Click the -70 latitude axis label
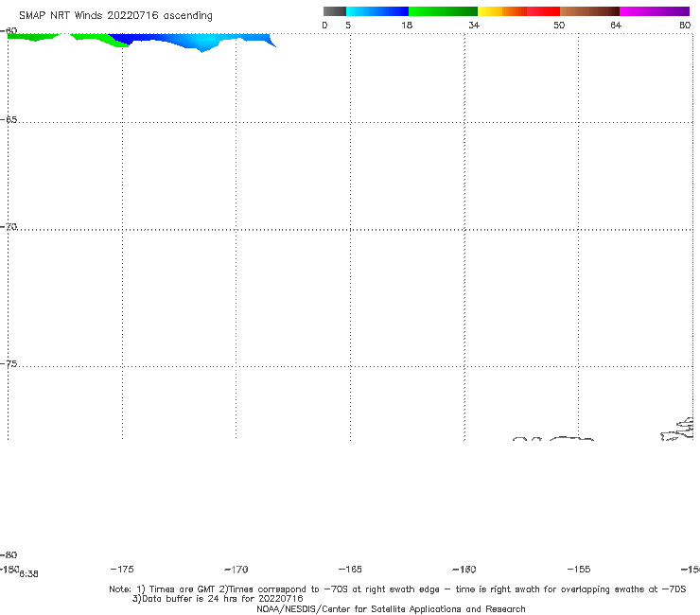This screenshot has height=615, width=700. pos(9,227)
